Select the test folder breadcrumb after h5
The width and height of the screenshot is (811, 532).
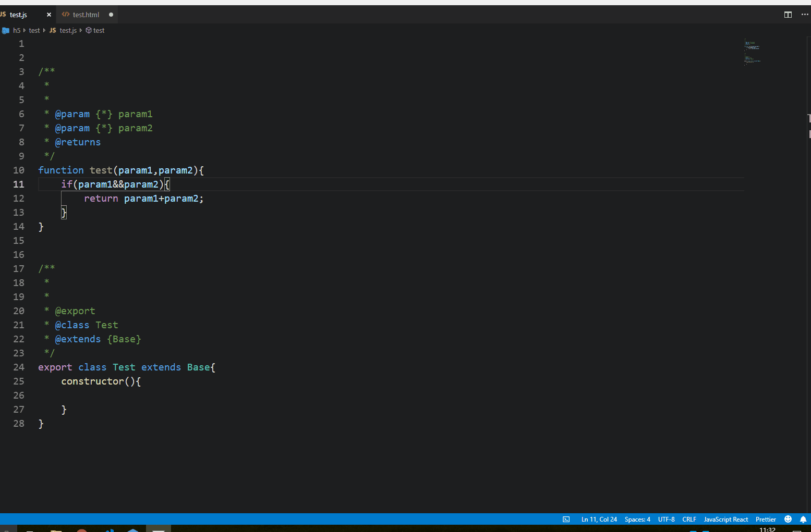tap(34, 31)
